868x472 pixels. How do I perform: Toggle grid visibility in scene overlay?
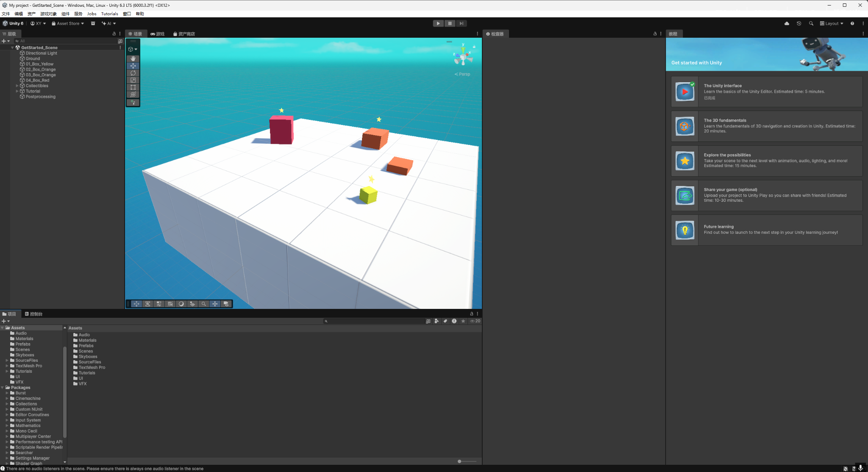(x=170, y=304)
